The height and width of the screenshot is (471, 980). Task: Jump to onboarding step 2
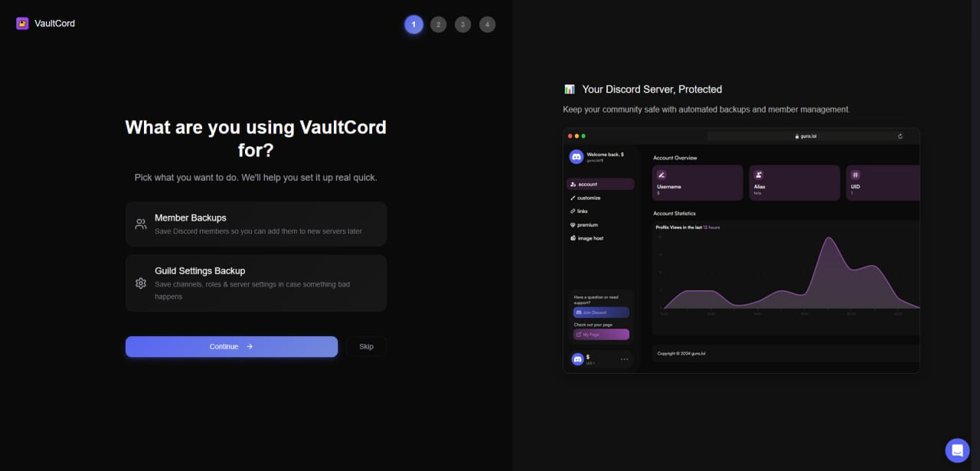coord(438,25)
